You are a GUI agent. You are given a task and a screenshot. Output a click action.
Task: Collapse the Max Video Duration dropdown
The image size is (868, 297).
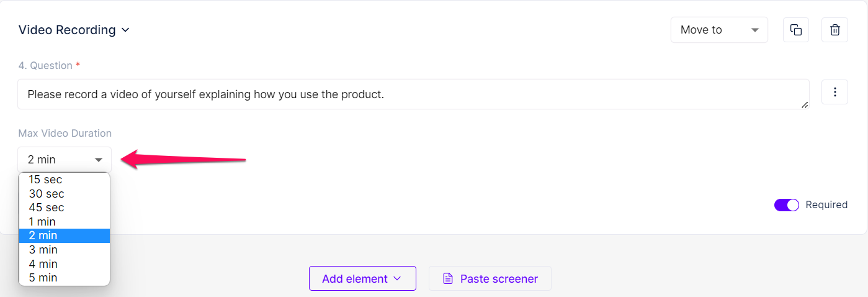pos(65,160)
